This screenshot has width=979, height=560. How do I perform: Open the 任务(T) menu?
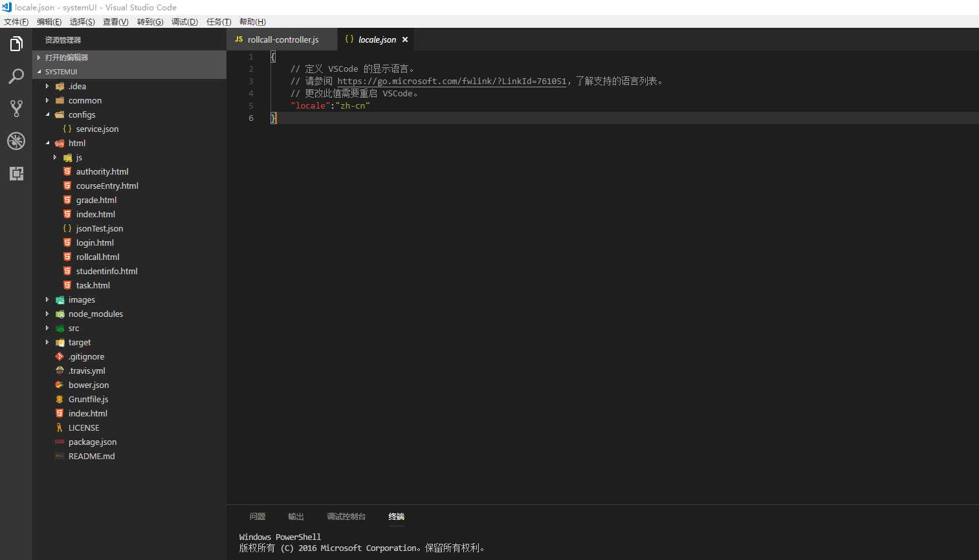(219, 21)
